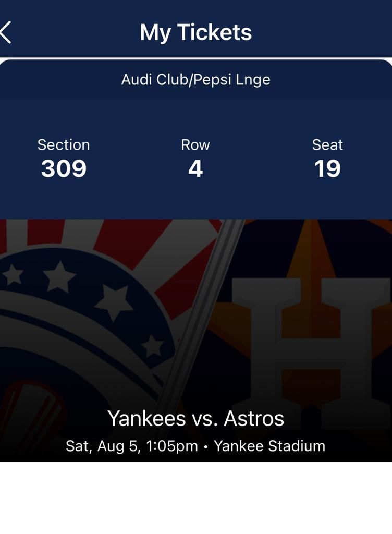The width and height of the screenshot is (392, 534).
Task: Tap the back arrow icon
Action: pos(6,32)
